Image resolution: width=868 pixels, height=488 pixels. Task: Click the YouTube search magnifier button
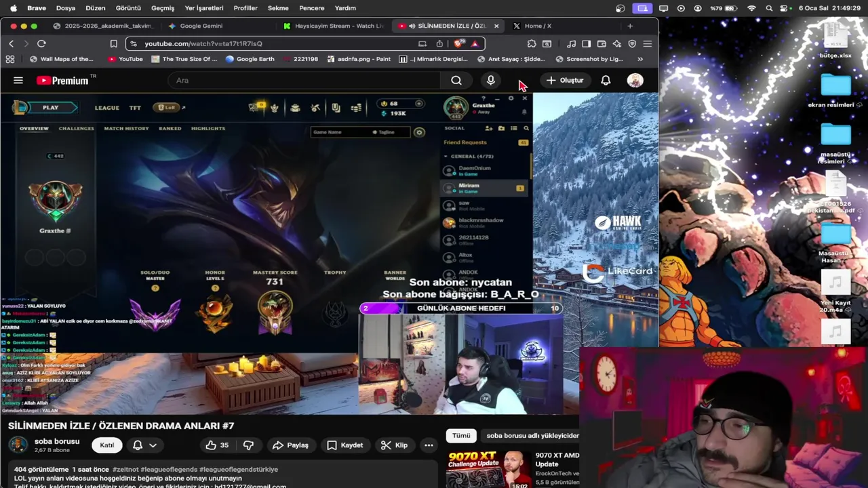pyautogui.click(x=456, y=80)
